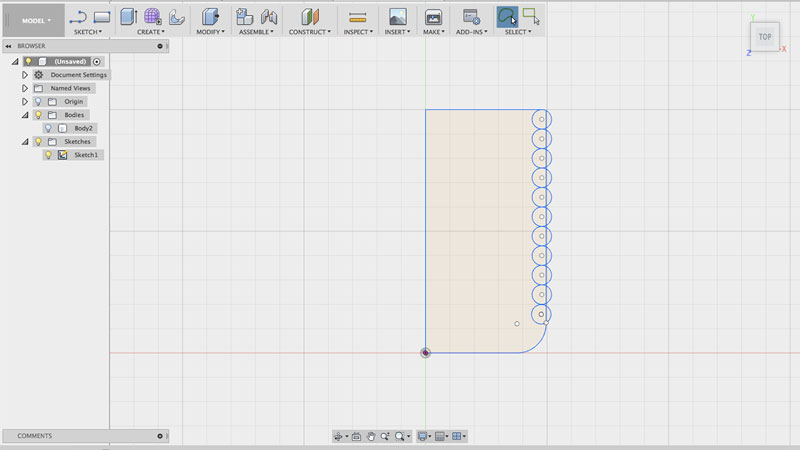The image size is (800, 450).
Task: Start a new sketch with the line-arc sketch icon
Action: click(x=78, y=17)
